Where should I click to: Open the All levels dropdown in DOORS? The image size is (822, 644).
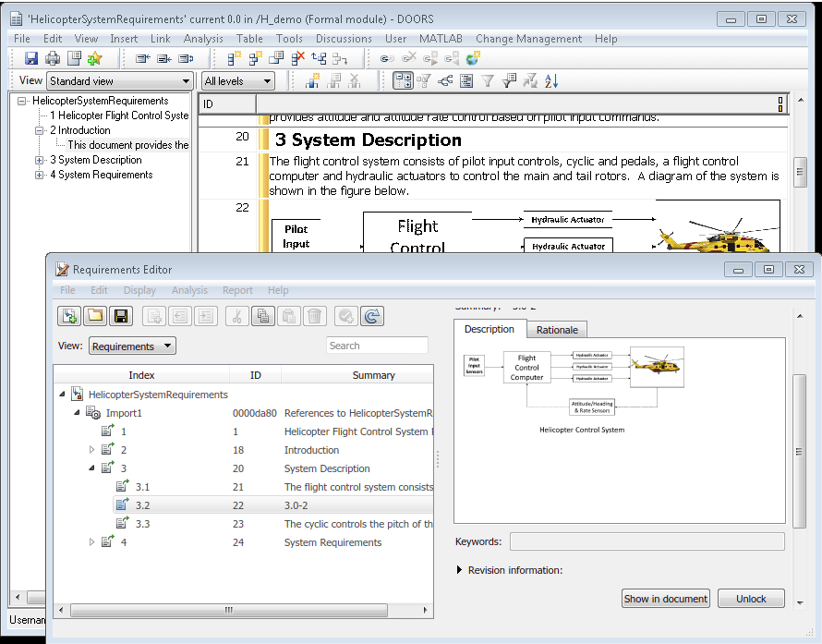click(238, 81)
